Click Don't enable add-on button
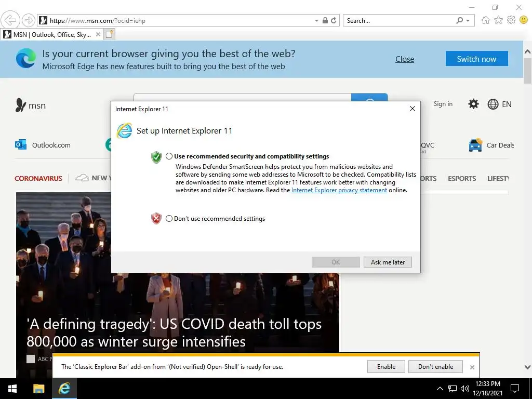 pos(435,366)
